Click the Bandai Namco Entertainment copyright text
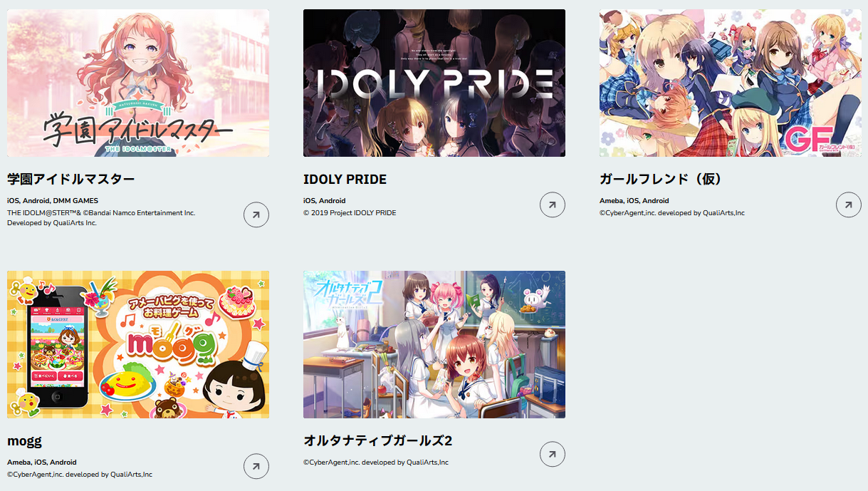 tap(101, 212)
